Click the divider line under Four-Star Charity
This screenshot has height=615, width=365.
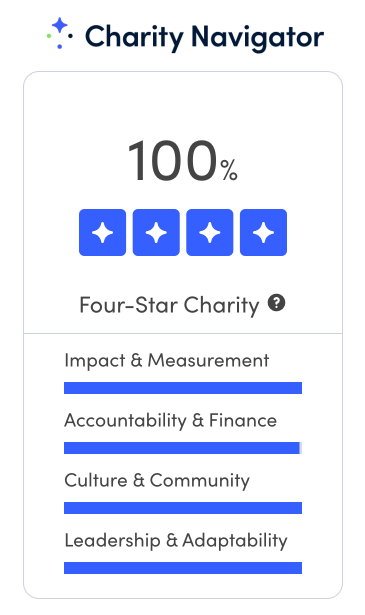(183, 334)
